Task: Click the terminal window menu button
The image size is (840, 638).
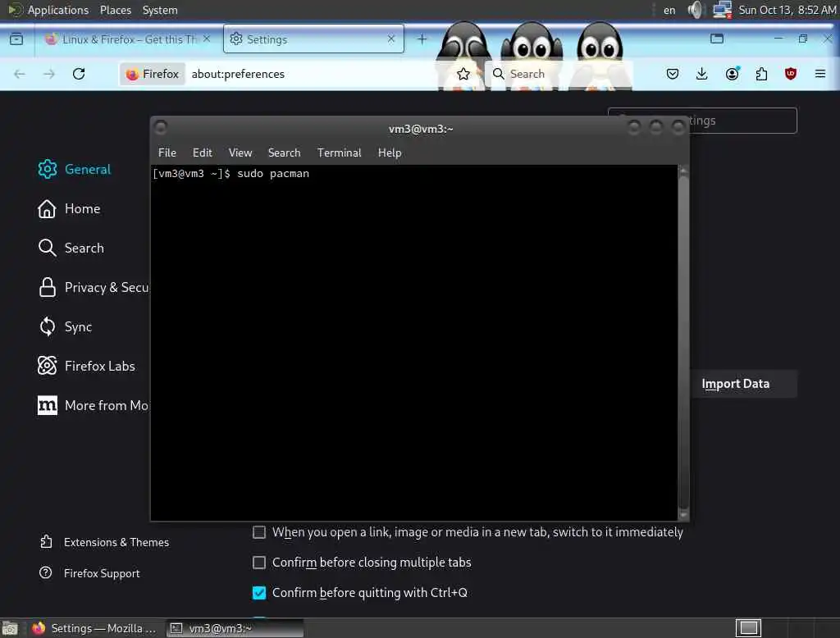Action: [160, 127]
